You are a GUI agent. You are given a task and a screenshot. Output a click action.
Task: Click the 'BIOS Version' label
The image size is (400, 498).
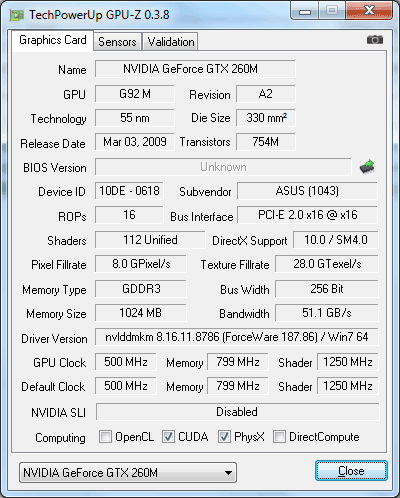[55, 168]
